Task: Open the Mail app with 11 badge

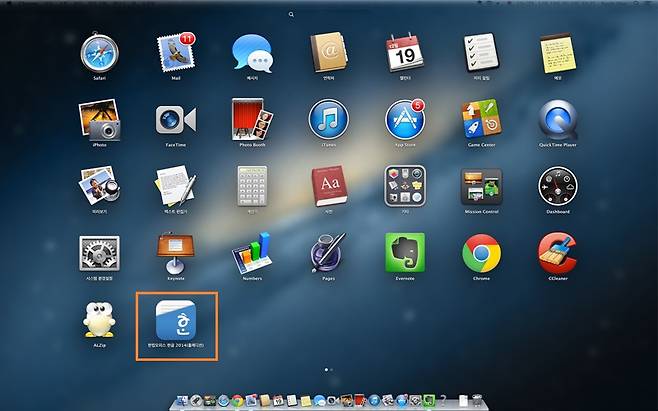Action: pyautogui.click(x=176, y=53)
